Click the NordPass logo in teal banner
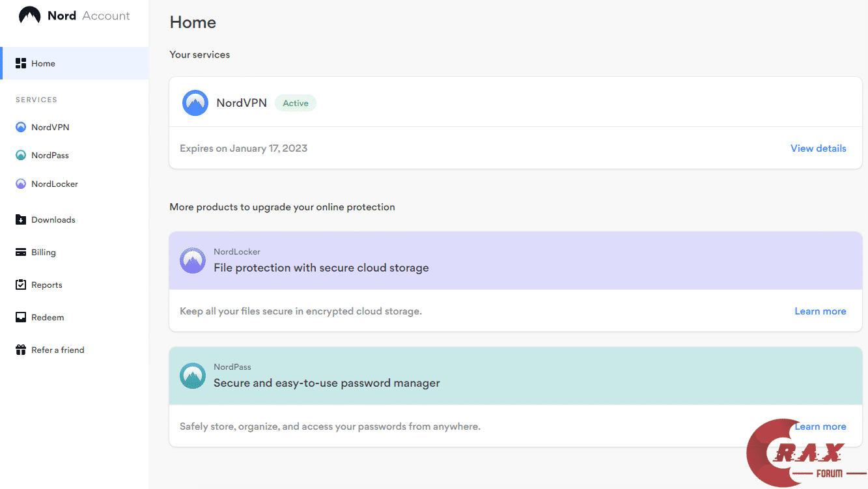 pyautogui.click(x=193, y=376)
